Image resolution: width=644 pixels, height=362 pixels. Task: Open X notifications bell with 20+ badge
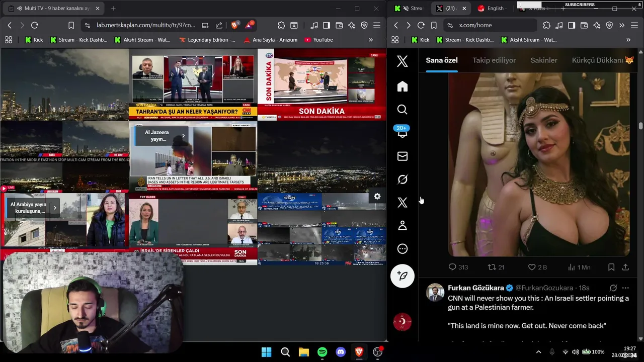pyautogui.click(x=402, y=132)
